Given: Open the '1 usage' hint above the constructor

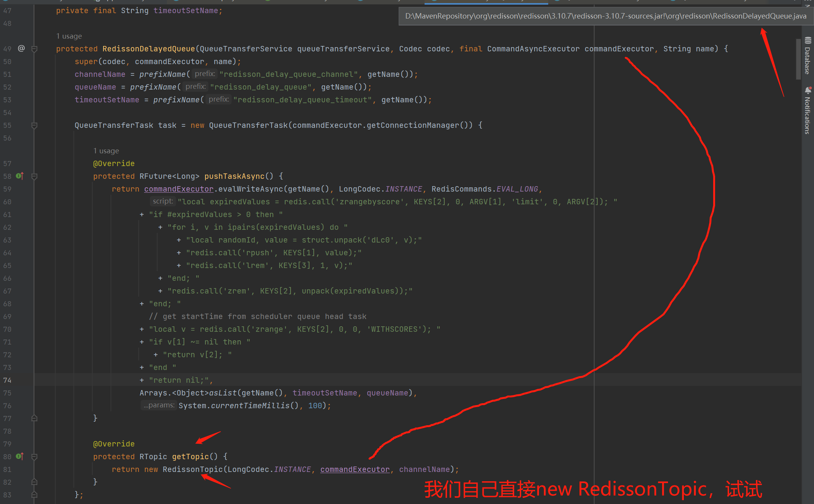Looking at the screenshot, I should tap(69, 36).
